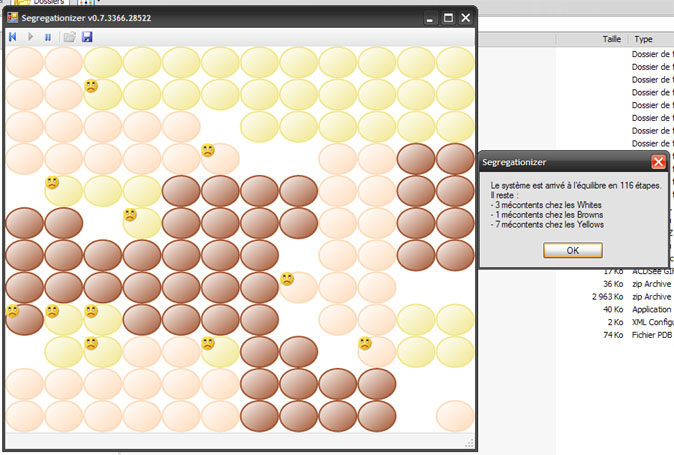Click the '3 mécontents chez les Whites' line
The height and width of the screenshot is (455, 674).
pyautogui.click(x=546, y=205)
